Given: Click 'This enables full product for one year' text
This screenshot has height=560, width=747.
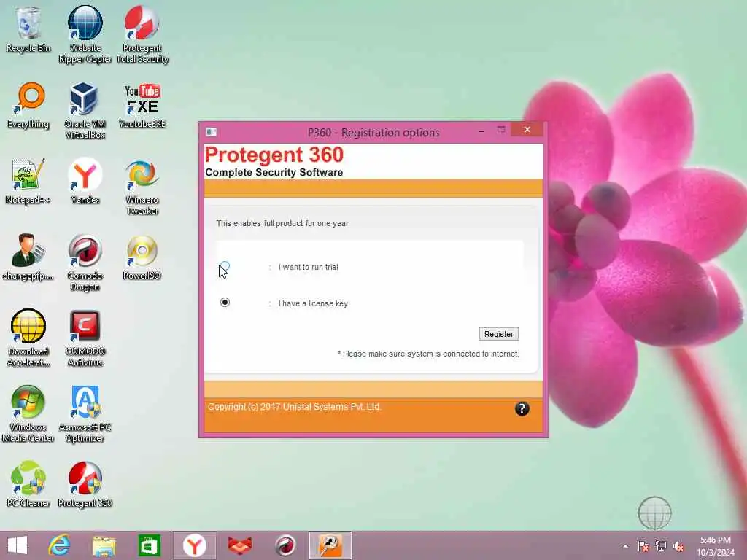Looking at the screenshot, I should pyautogui.click(x=282, y=223).
